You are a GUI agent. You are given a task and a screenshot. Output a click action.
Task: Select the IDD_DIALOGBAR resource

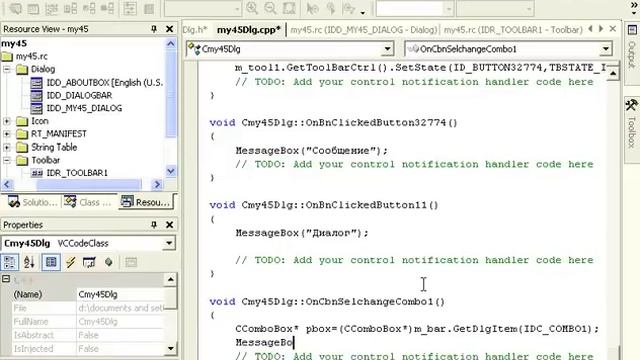79,96
